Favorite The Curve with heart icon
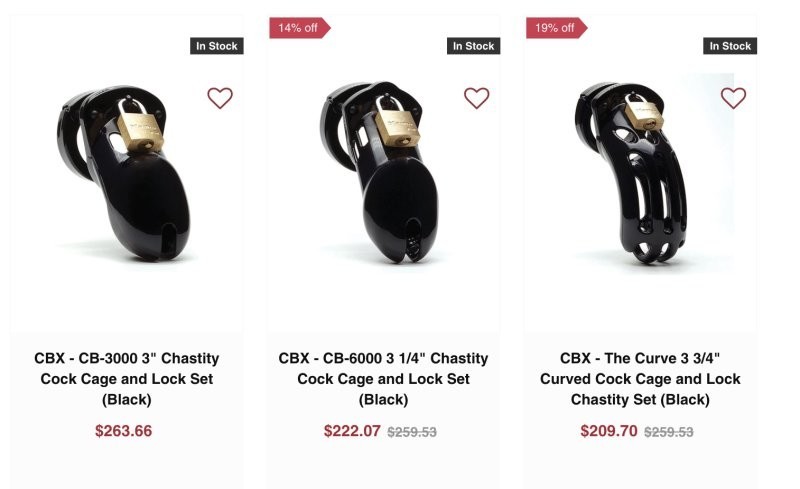 tap(734, 98)
